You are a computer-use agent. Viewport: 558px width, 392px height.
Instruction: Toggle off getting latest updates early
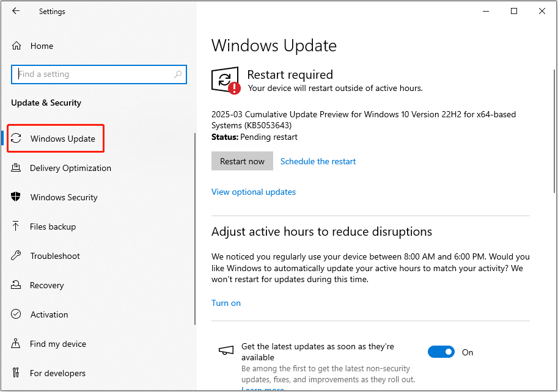441,352
